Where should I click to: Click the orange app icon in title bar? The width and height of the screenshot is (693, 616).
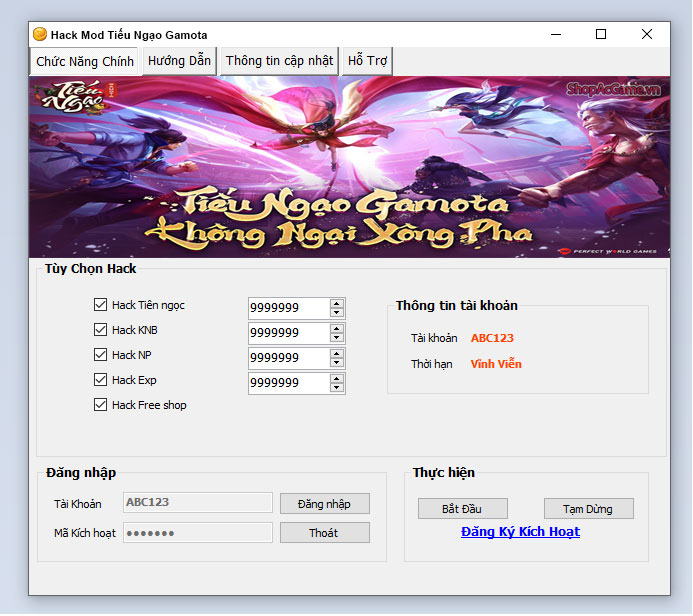coord(40,34)
